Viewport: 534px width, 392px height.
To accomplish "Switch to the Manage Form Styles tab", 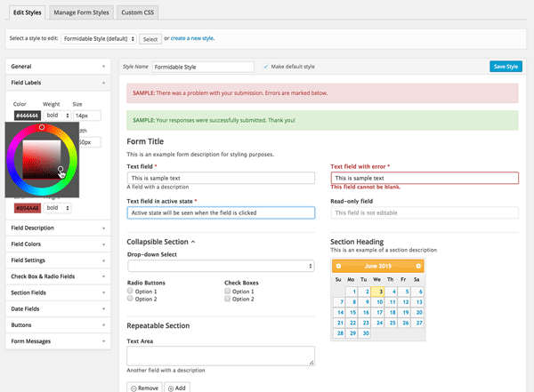I will click(81, 12).
